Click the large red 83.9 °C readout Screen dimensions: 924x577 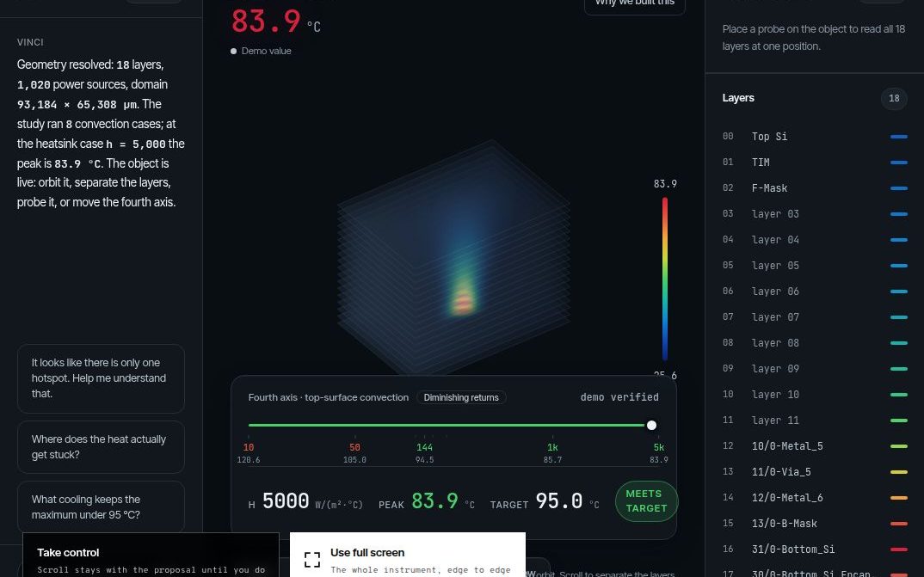click(x=276, y=21)
